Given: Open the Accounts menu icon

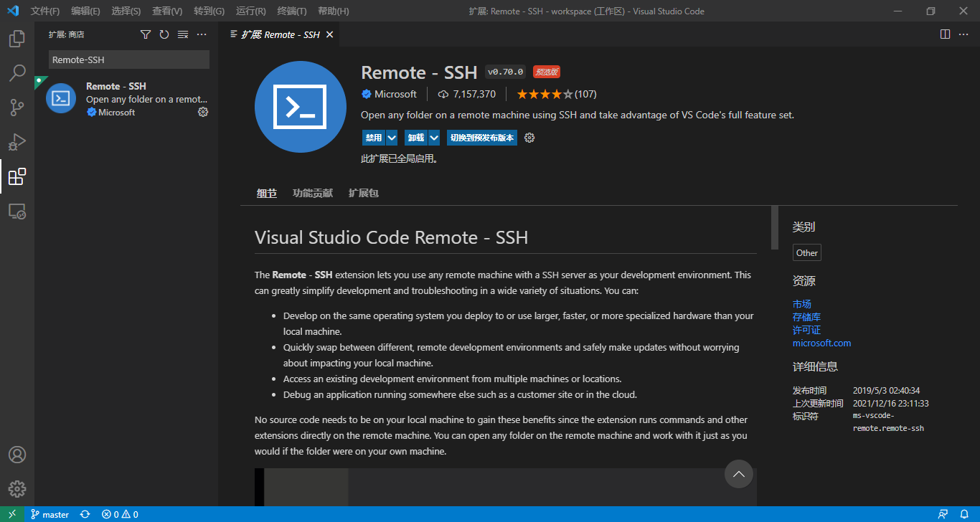Looking at the screenshot, I should (x=17, y=455).
